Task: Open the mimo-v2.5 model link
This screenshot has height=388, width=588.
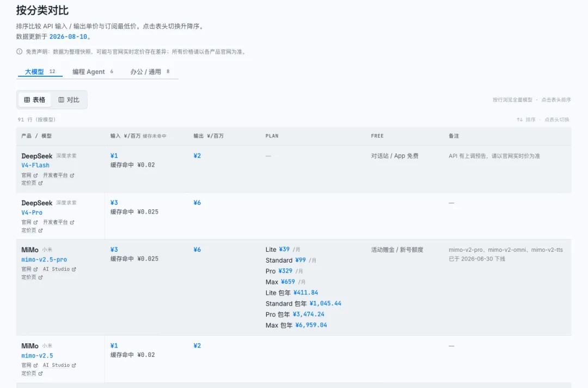Action: 37,355
